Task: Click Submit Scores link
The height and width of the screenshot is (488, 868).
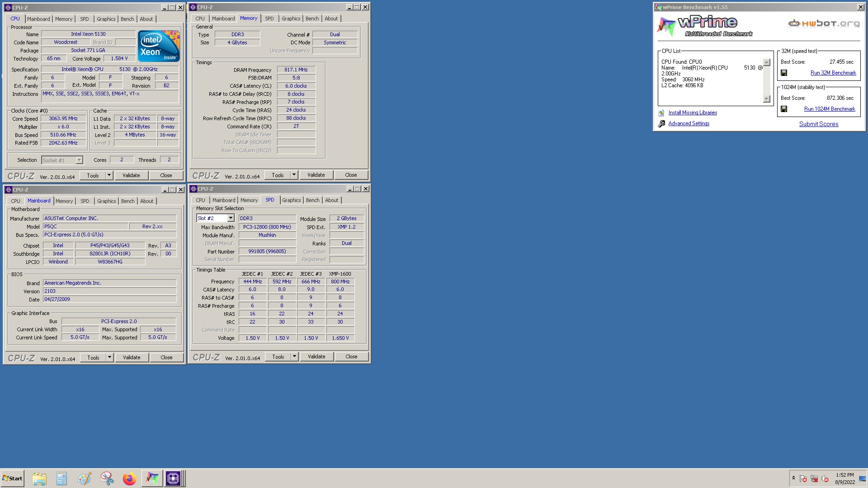Action: tap(818, 124)
